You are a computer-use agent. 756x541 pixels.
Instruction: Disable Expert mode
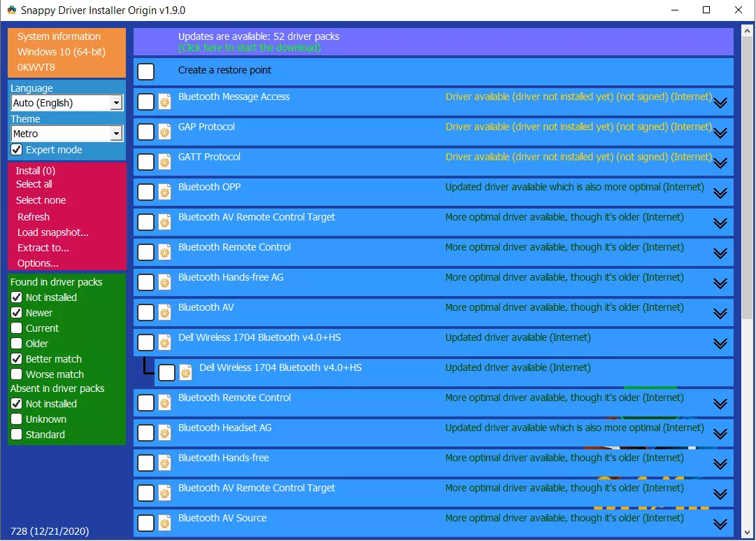[x=15, y=150]
